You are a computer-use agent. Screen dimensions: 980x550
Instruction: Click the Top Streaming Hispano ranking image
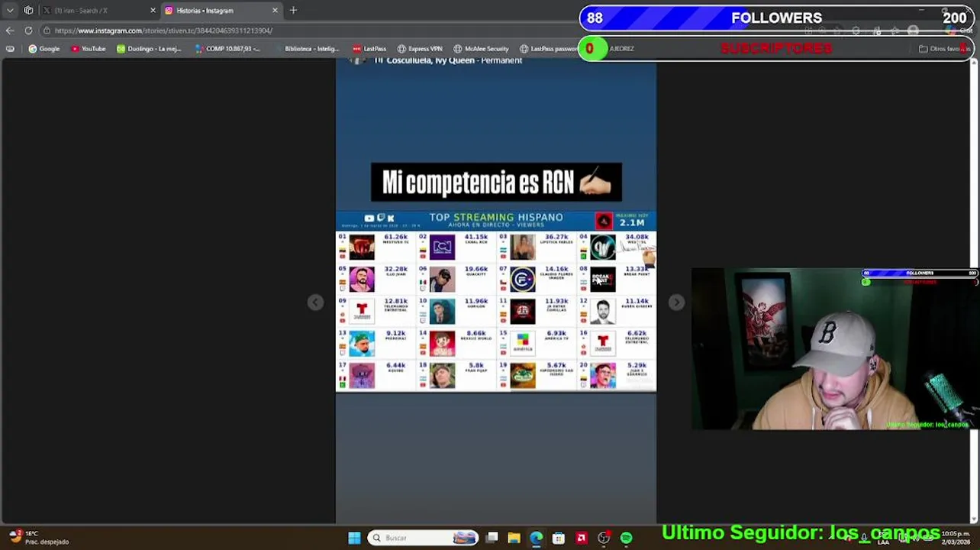[496, 301]
